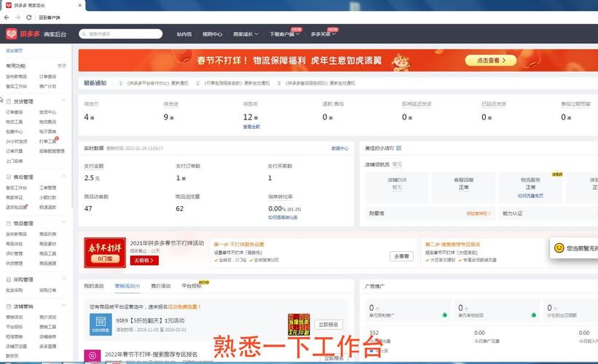Open the 数据中心 link
The height and width of the screenshot is (364, 598).
[x=340, y=149]
